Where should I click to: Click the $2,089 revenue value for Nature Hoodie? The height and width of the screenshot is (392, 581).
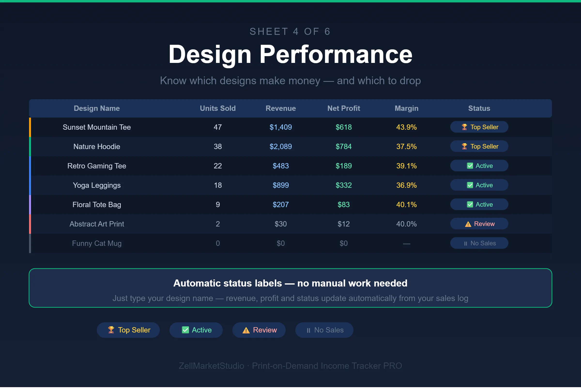point(281,147)
